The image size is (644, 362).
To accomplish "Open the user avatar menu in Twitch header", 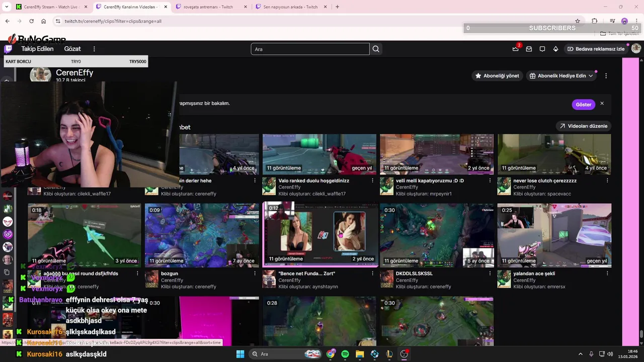I will [x=636, y=49].
